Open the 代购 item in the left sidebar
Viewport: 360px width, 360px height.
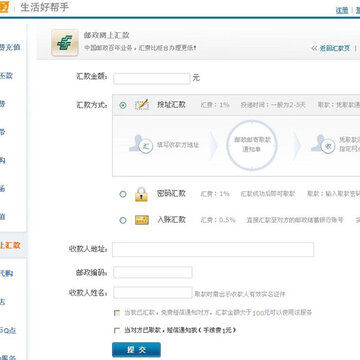[6, 274]
